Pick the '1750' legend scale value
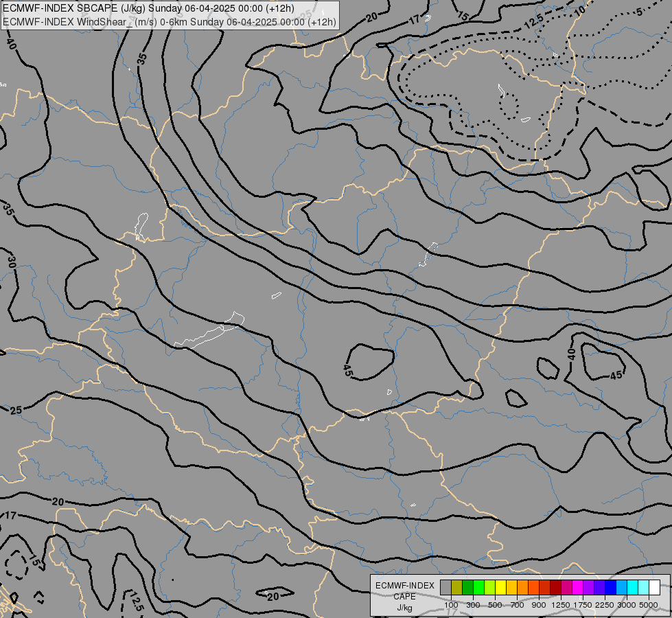This screenshot has width=672, height=618. 583,605
